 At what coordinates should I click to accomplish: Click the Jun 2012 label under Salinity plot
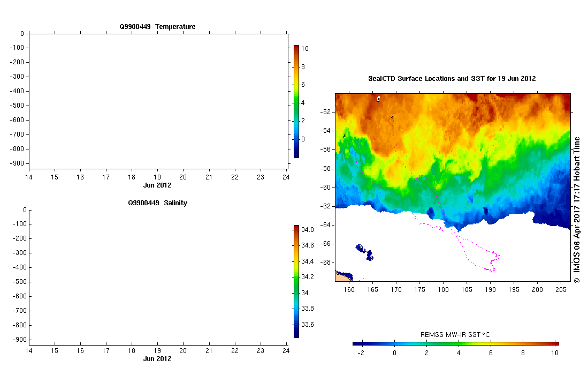coord(157,358)
